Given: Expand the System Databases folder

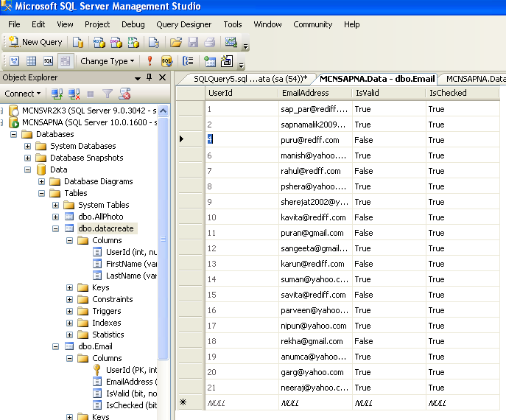Looking at the screenshot, I should 28,146.
